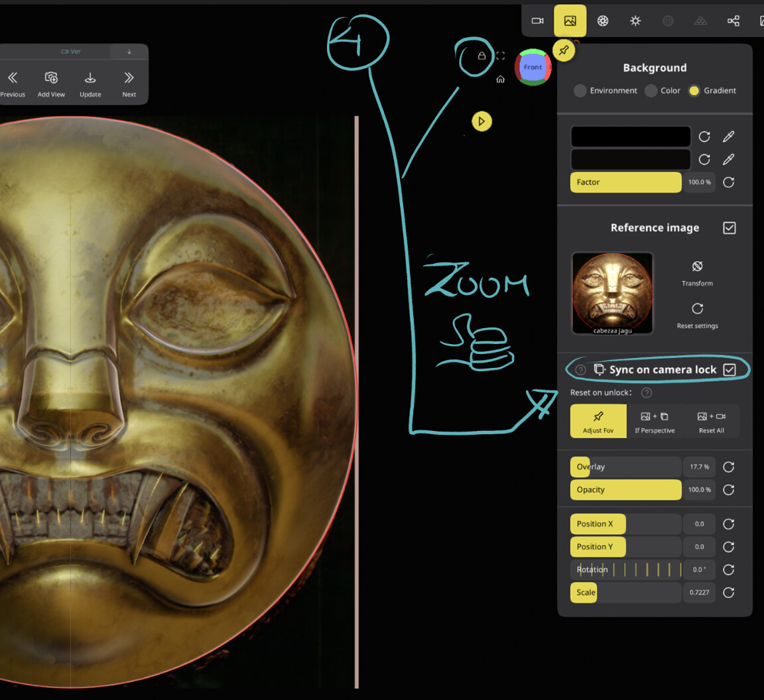The height and width of the screenshot is (700, 764).
Task: Click the Overlay slider
Action: pyautogui.click(x=625, y=467)
